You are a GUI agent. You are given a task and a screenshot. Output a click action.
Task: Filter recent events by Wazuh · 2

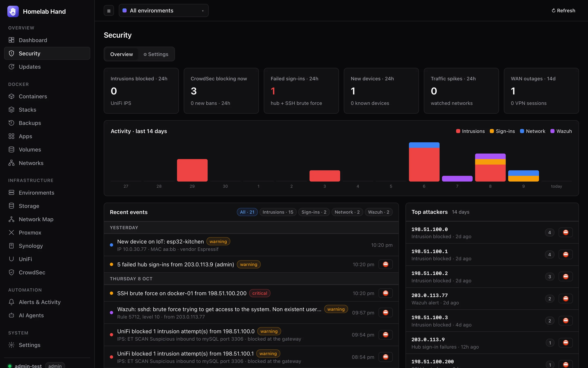tap(379, 212)
